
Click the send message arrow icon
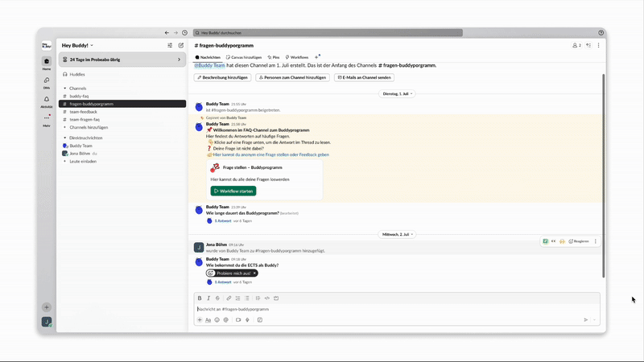point(585,319)
